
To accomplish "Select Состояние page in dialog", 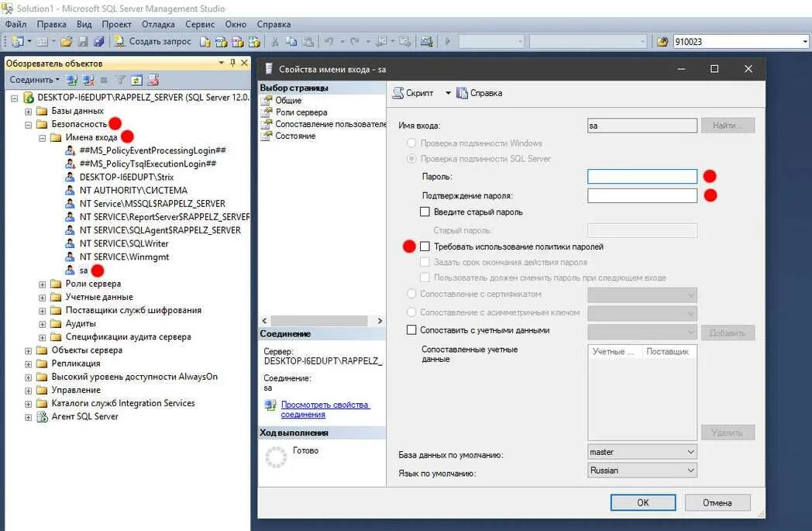I will (x=295, y=136).
